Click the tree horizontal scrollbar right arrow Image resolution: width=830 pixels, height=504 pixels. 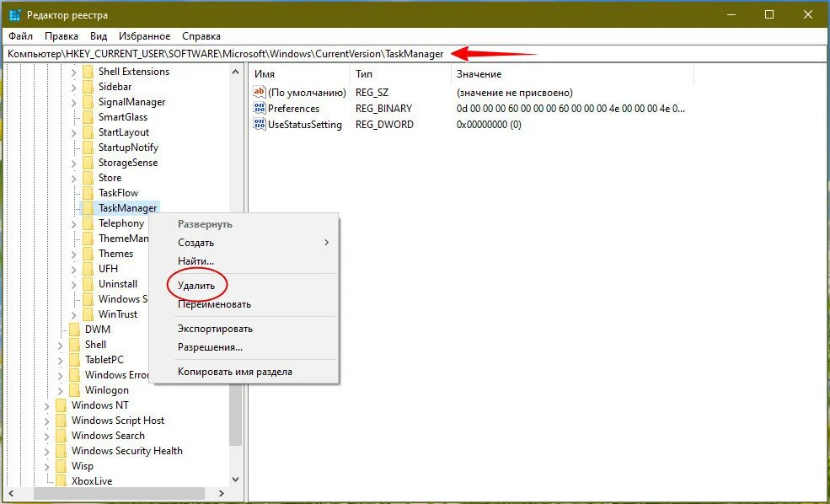pos(222,493)
